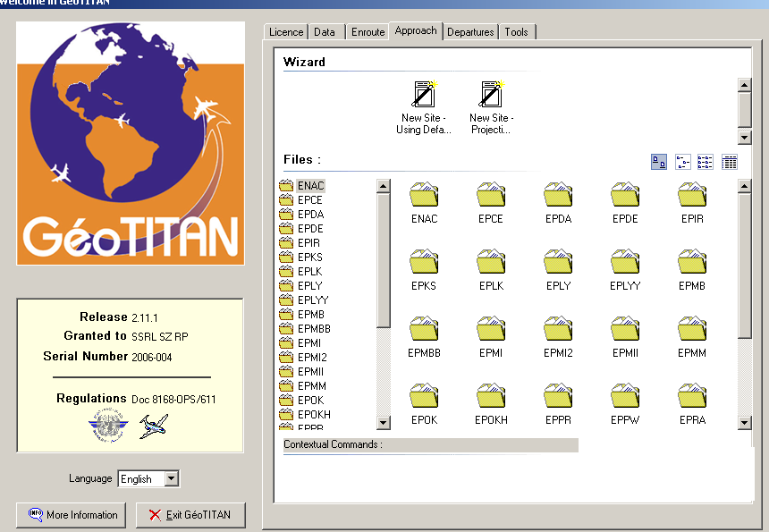
Task: Click folder grid scroll down arrow
Action: point(745,422)
